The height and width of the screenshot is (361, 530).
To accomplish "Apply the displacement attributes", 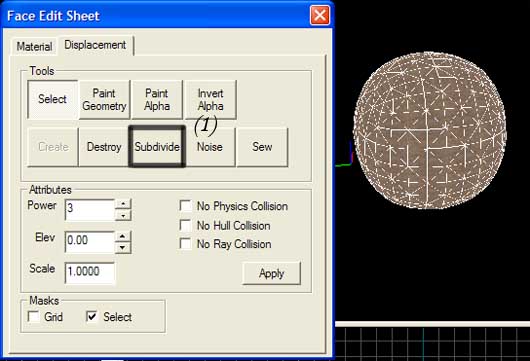I will coord(271,273).
